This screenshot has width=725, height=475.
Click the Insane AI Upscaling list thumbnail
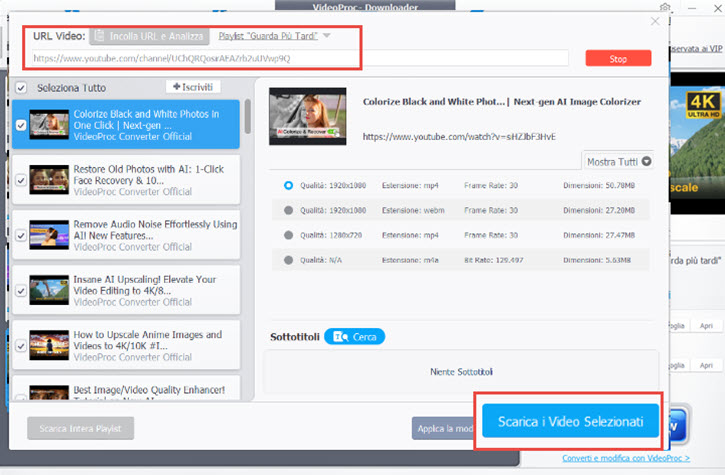click(49, 290)
